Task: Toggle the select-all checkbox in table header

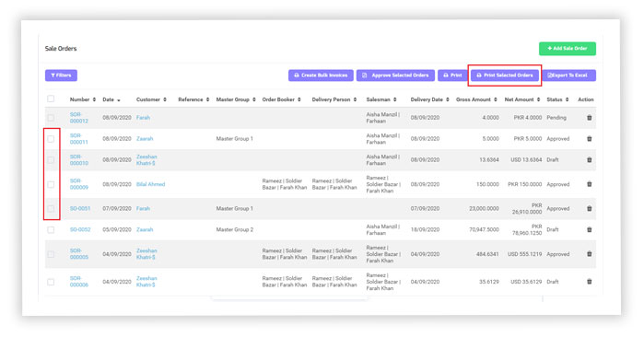Action: pyautogui.click(x=51, y=99)
